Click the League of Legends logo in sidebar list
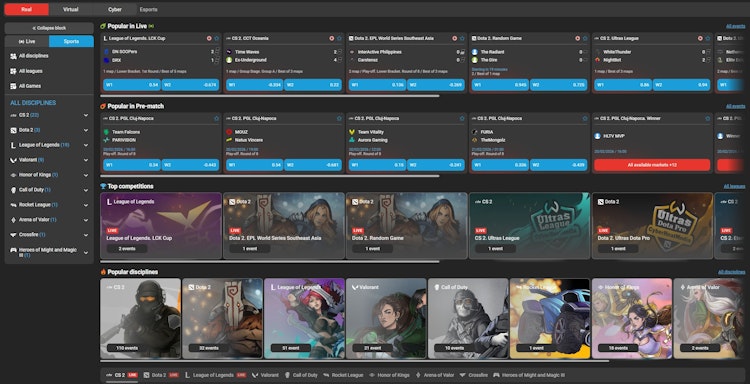The image size is (750, 384). tap(13, 145)
